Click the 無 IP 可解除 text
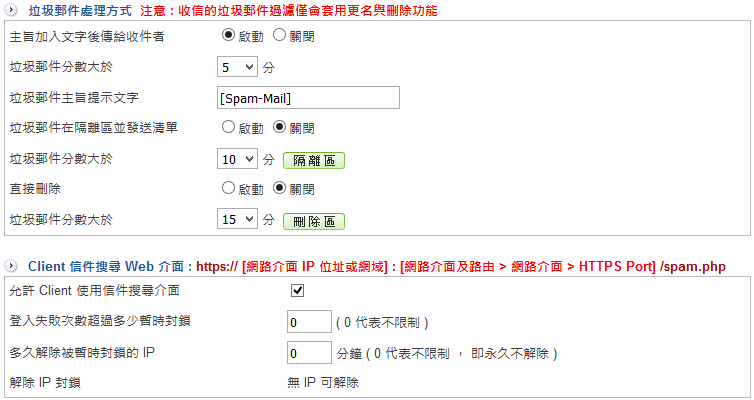The width and height of the screenshot is (754, 400). click(x=322, y=382)
